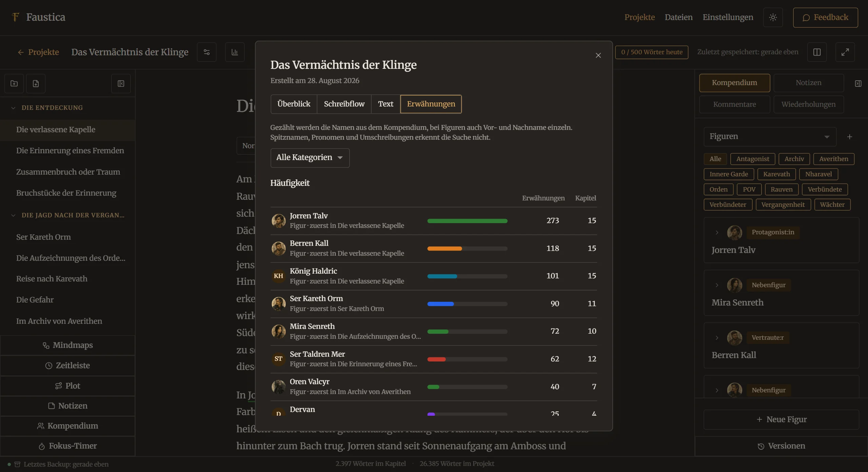Viewport: 868px width, 472px height.
Task: Toggle Wächter filter tag
Action: (832, 205)
